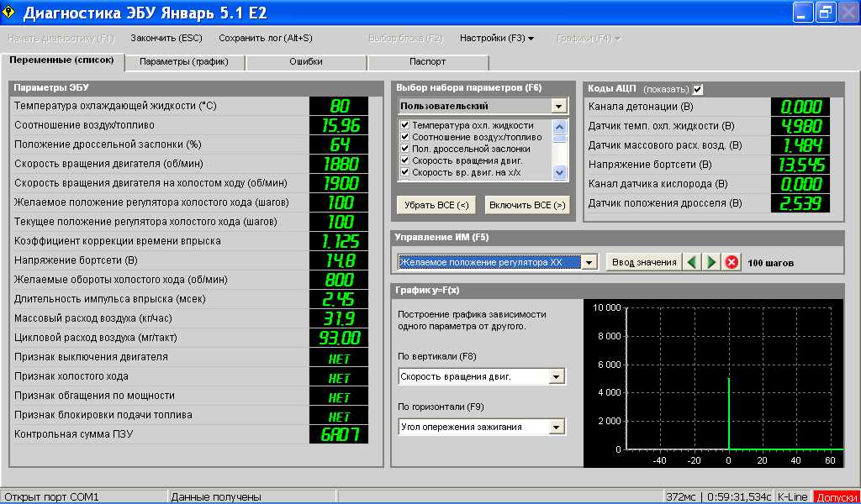Click the engine speed value 1880
The width and height of the screenshot is (861, 504).
pos(339,164)
